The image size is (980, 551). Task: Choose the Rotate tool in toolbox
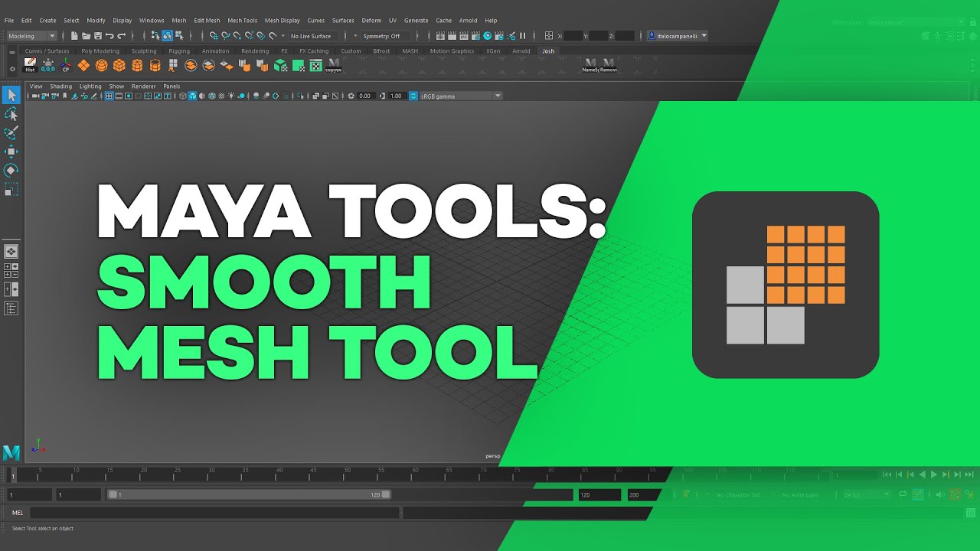click(x=11, y=170)
